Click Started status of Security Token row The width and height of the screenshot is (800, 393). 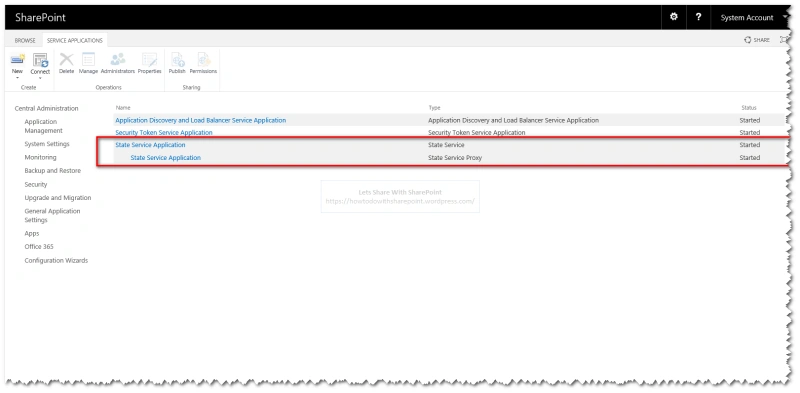pos(749,133)
